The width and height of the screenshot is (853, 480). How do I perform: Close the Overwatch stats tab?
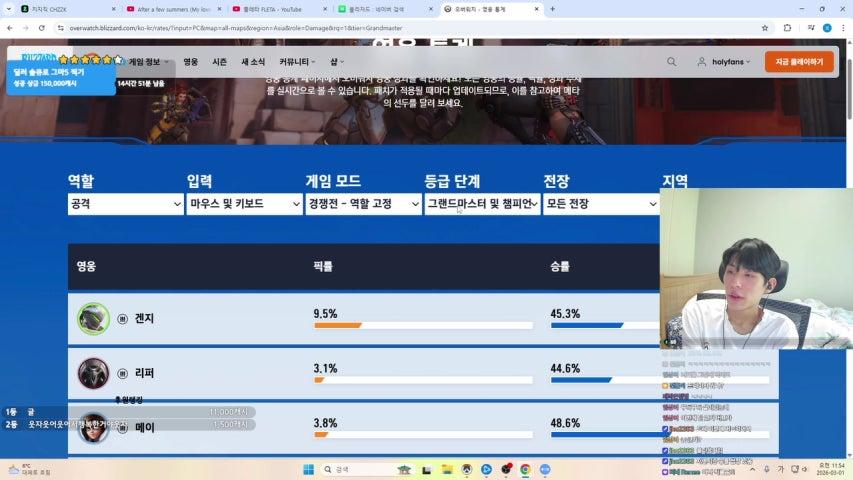536,9
